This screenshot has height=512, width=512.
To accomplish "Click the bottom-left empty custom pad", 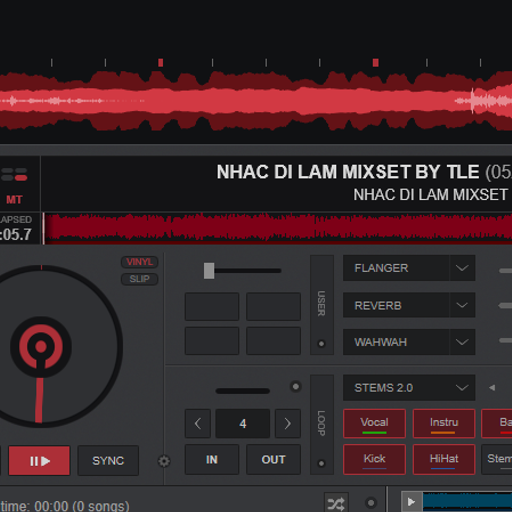I will (212, 341).
